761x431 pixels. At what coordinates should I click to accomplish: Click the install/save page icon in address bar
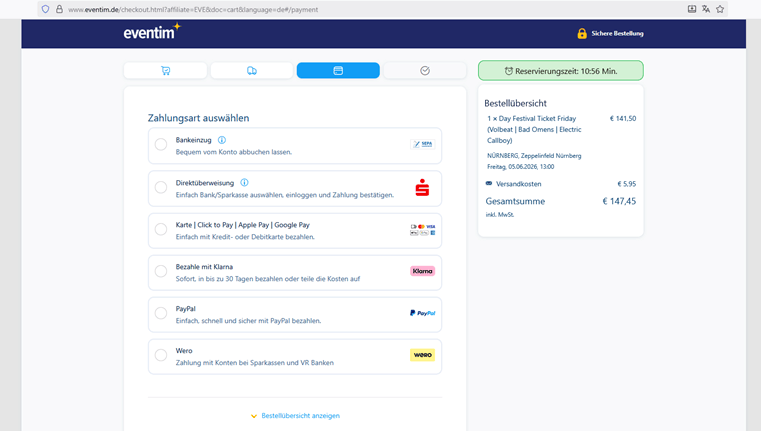point(692,9)
